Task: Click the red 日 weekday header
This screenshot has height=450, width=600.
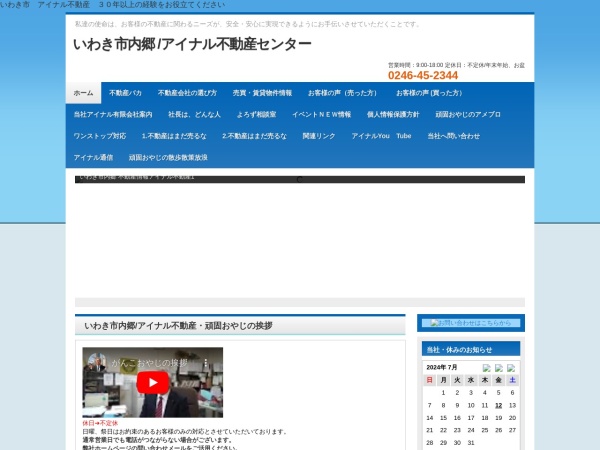Action: (429, 380)
